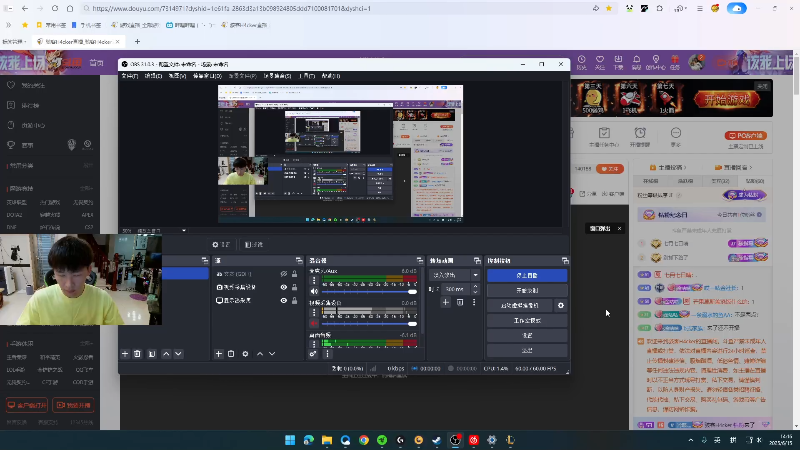Open Windows Start menu on taskbar
800x450 pixels.
290,440
